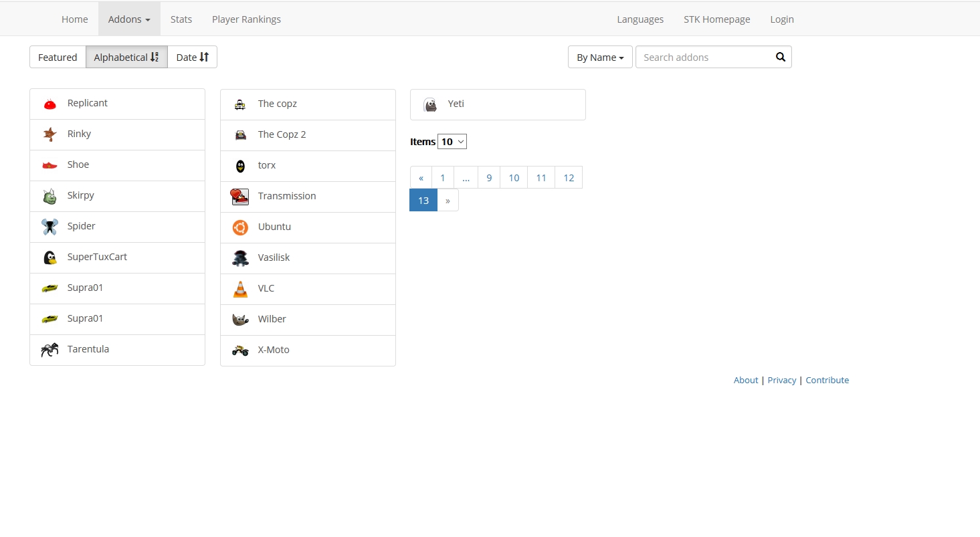
Task: Click the Ubuntu logo icon
Action: click(240, 227)
